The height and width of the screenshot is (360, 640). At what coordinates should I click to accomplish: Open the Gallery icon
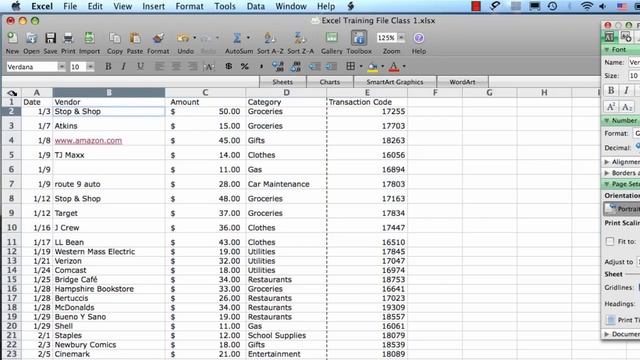(331, 38)
